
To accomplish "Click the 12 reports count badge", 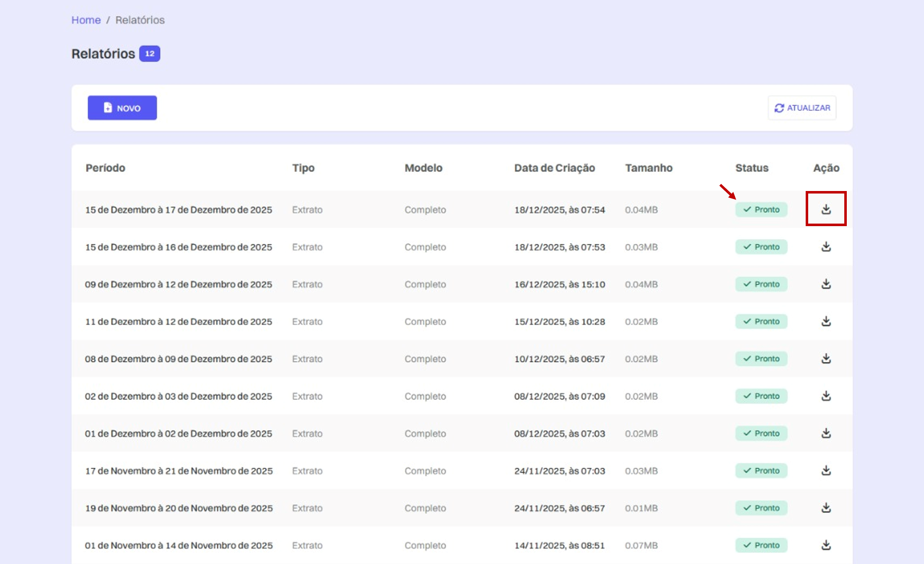I will pyautogui.click(x=149, y=54).
